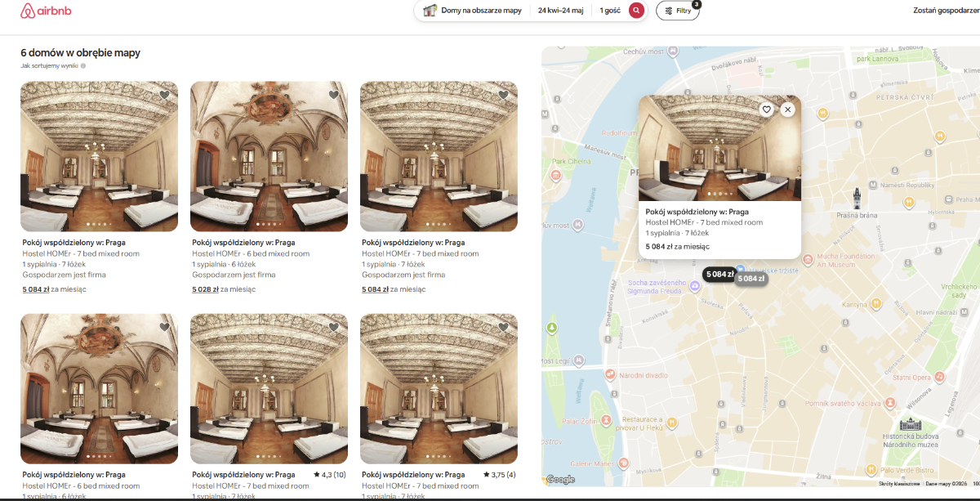Screen dimensions: 980x501
Task: Click 'Dane mapy ©2026' attribution
Action: [945, 484]
